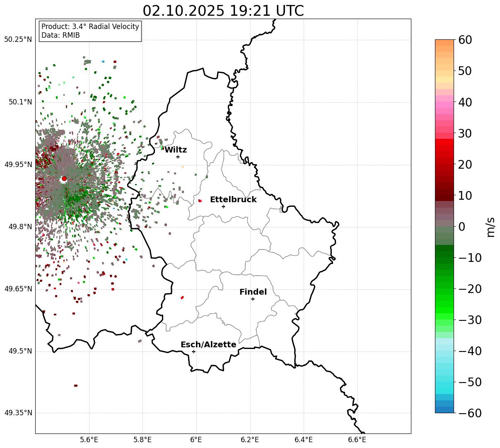
Task: Click the 6°E longitude tick label
Action: click(196, 439)
